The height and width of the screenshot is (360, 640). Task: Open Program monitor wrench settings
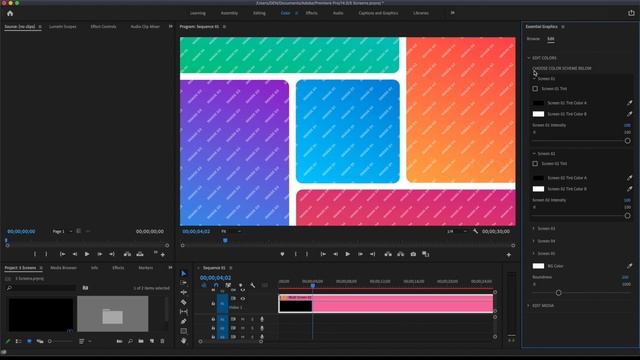tap(476, 231)
